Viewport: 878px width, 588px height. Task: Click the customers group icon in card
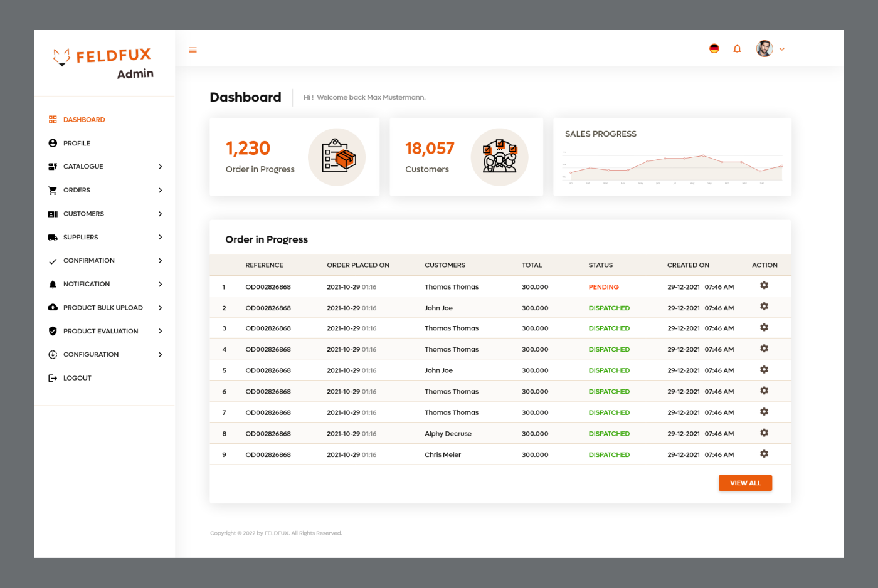tap(499, 157)
